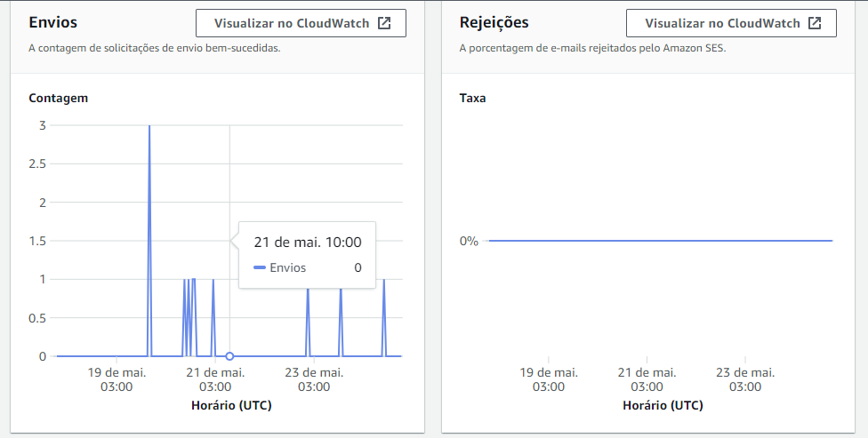This screenshot has width=868, height=438.
Task: Click the 23 de mai. 03:00 label on Envios axis
Action: click(x=314, y=379)
